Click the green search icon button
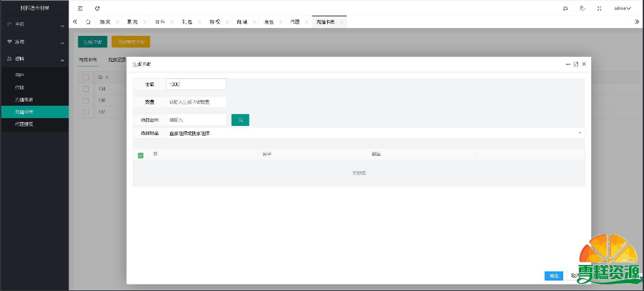 (x=240, y=120)
